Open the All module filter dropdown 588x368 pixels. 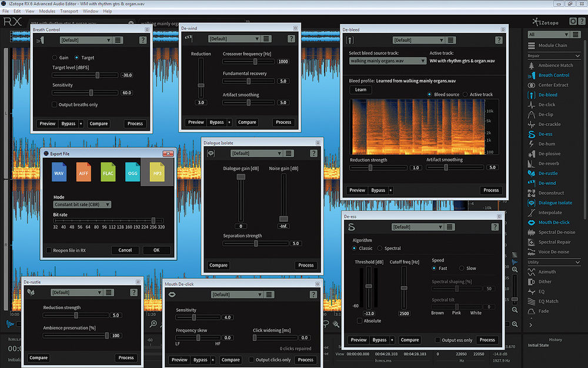click(549, 35)
